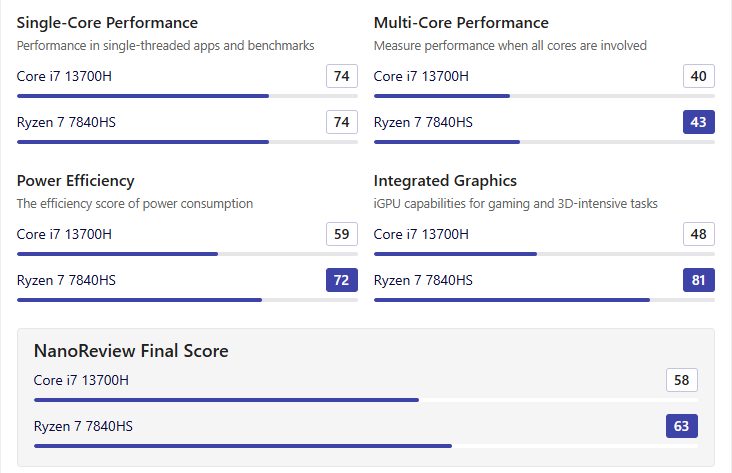732x473 pixels.
Task: Click Core i7 13700H multi-core score badge 40
Action: (x=698, y=76)
